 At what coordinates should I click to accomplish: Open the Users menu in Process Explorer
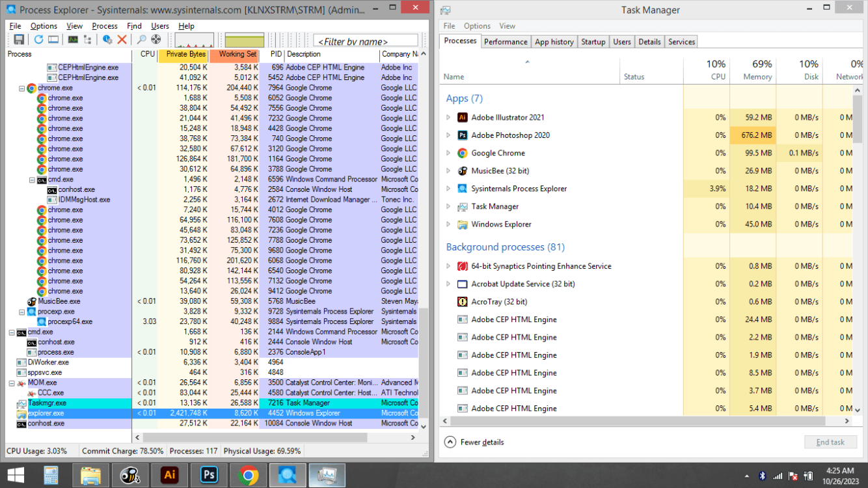tap(160, 26)
